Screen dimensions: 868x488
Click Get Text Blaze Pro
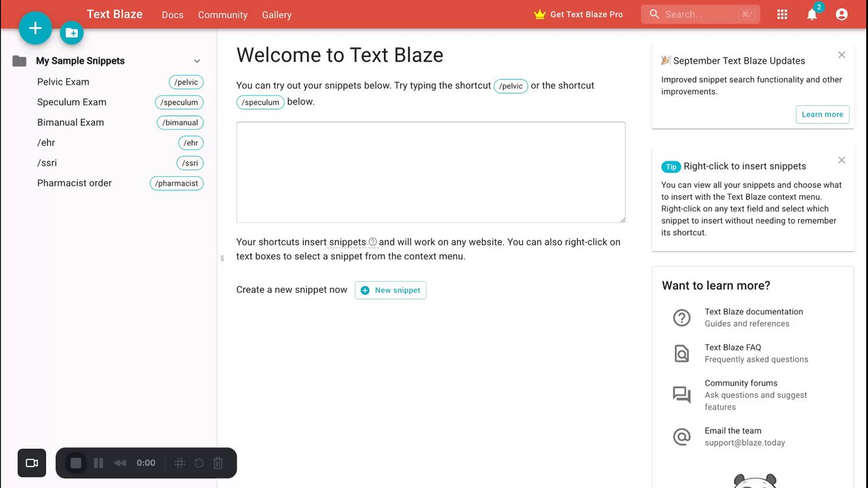click(578, 14)
